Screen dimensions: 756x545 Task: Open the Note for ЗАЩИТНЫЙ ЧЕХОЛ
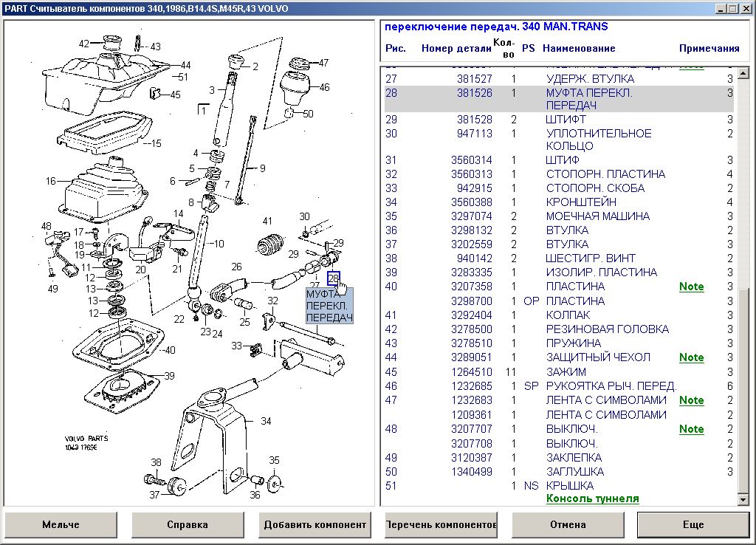click(691, 357)
